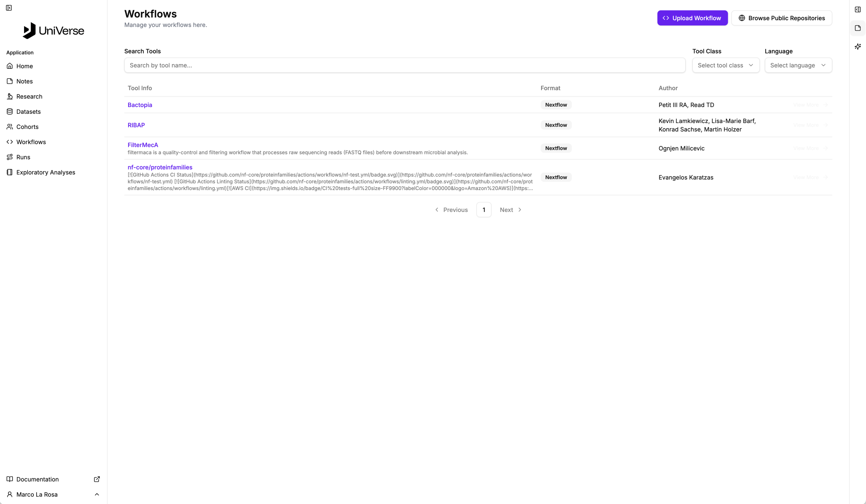Navigate to Runs in sidebar
The height and width of the screenshot is (504, 866).
(x=23, y=157)
